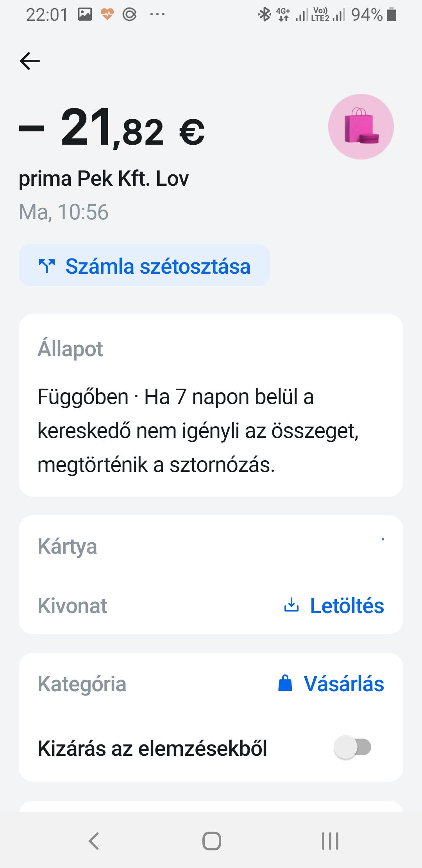The image size is (422, 868).
Task: Tap the split bill arrows icon
Action: [x=46, y=266]
